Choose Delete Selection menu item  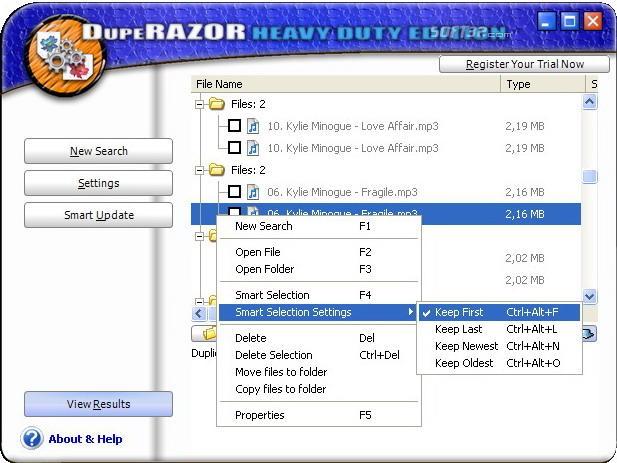(320, 355)
